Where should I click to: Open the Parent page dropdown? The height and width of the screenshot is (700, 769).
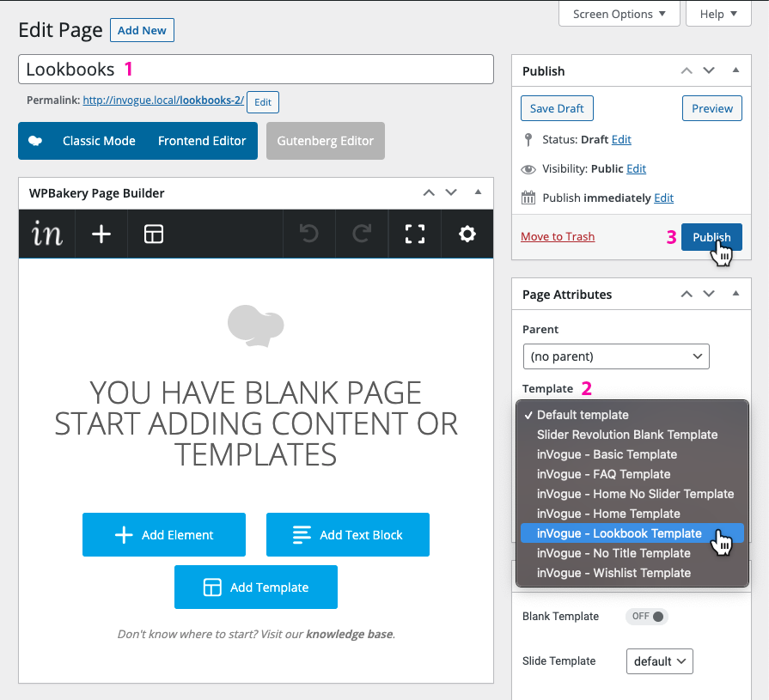coord(616,356)
